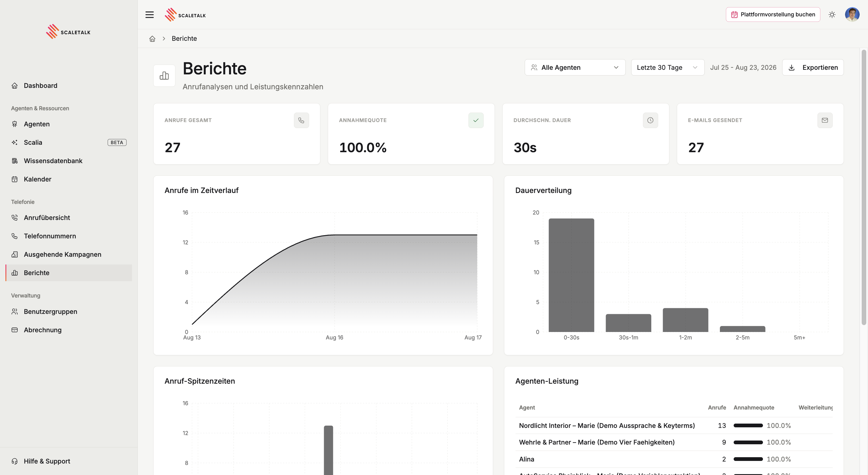Click the progress bar in Alina row
Image resolution: width=868 pixels, height=475 pixels.
[748, 459]
